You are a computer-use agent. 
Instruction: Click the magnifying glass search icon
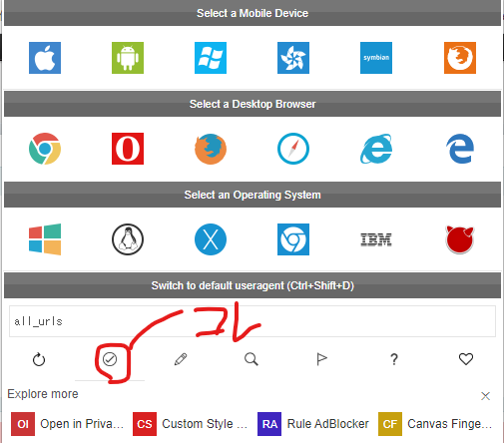252,359
